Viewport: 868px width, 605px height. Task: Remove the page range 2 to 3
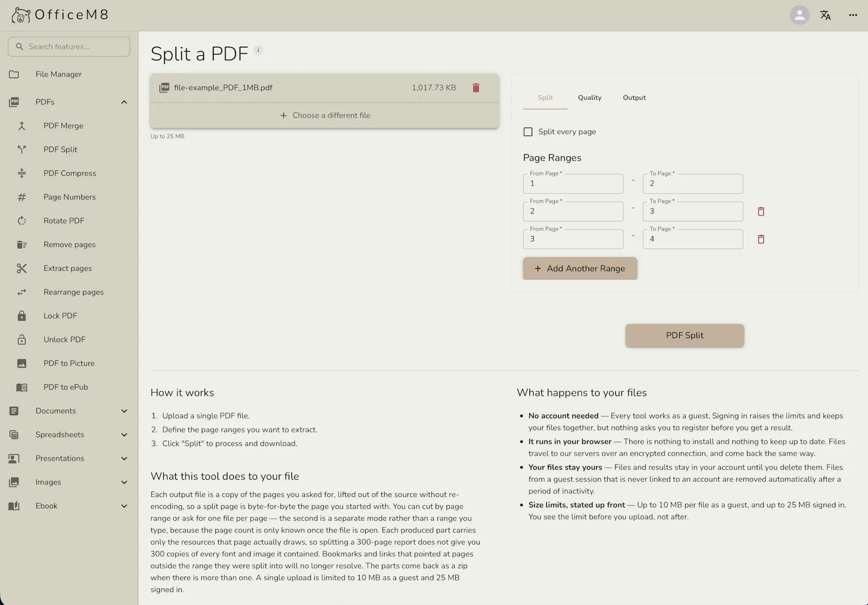pyautogui.click(x=761, y=212)
